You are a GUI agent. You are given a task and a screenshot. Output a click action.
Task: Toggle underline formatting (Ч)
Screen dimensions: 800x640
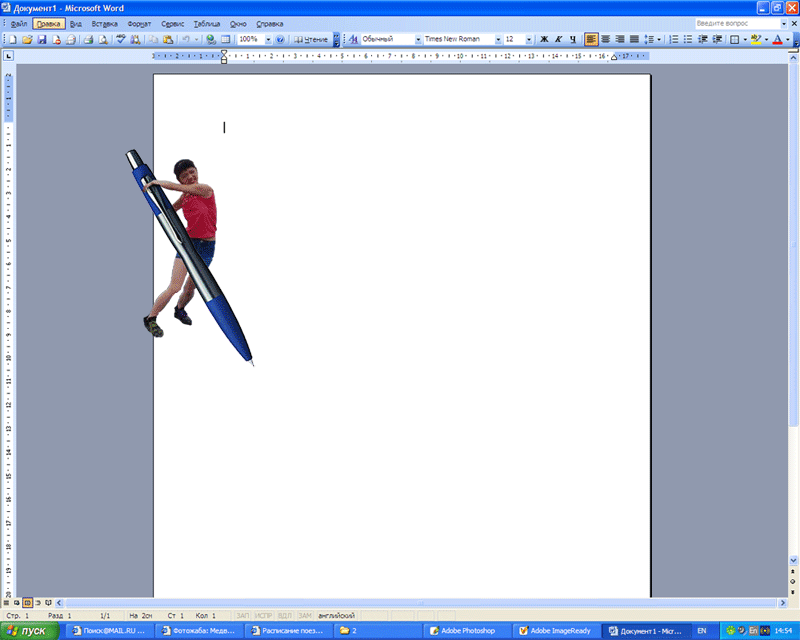coord(572,39)
